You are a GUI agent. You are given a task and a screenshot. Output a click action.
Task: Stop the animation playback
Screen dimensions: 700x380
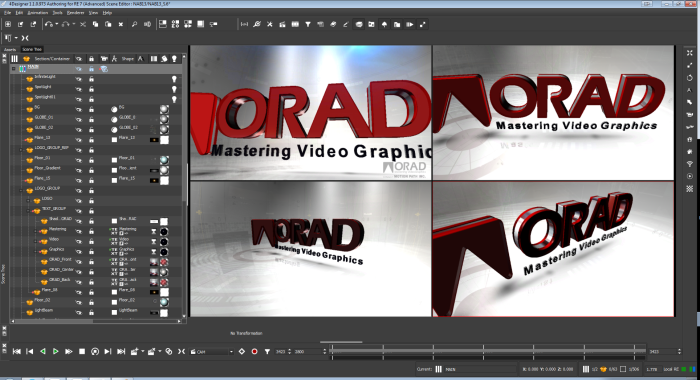click(x=82, y=351)
